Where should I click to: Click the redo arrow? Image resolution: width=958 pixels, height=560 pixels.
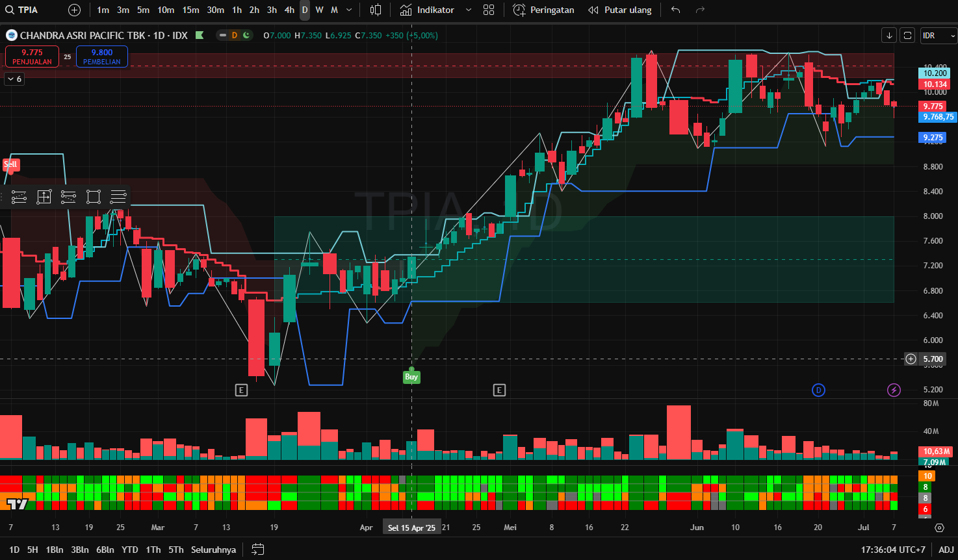point(700,10)
